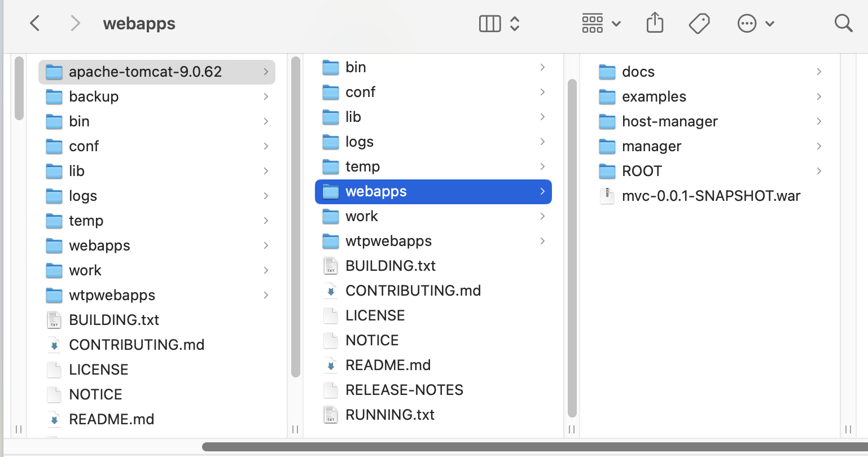Select temp in the middle column
Image resolution: width=868 pixels, height=457 pixels.
pyautogui.click(x=362, y=166)
